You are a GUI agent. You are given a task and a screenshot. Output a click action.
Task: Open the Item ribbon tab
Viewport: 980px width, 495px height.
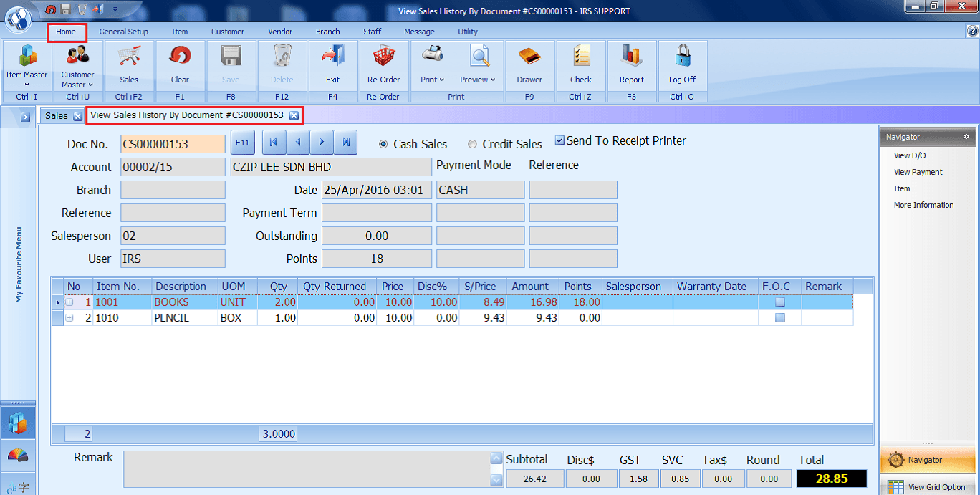pyautogui.click(x=180, y=32)
